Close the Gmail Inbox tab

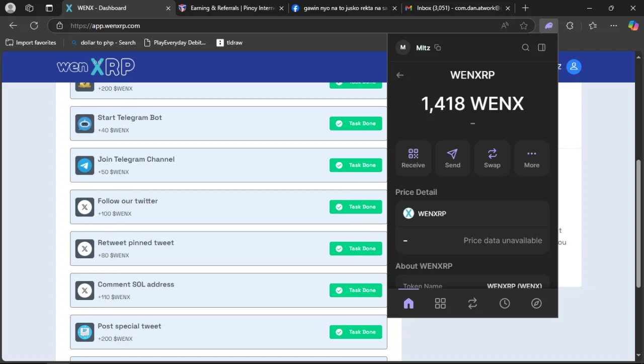[x=507, y=8]
